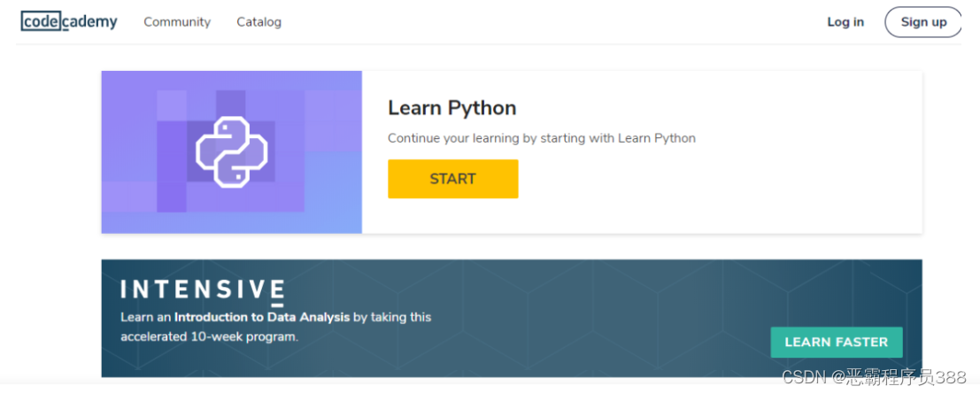Click the CSDN watermark text
980x394 pixels.
[x=802, y=378]
